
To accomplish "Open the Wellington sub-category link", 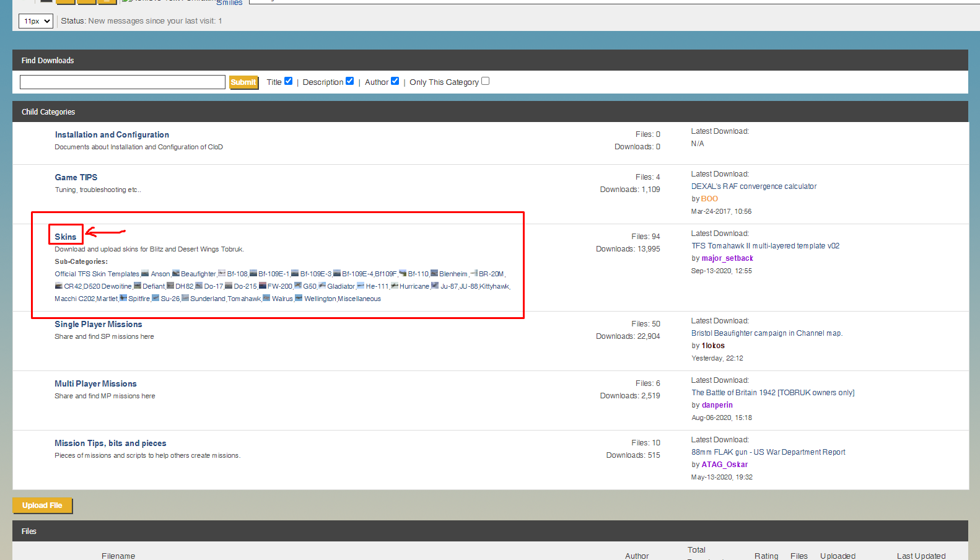I will pos(320,299).
